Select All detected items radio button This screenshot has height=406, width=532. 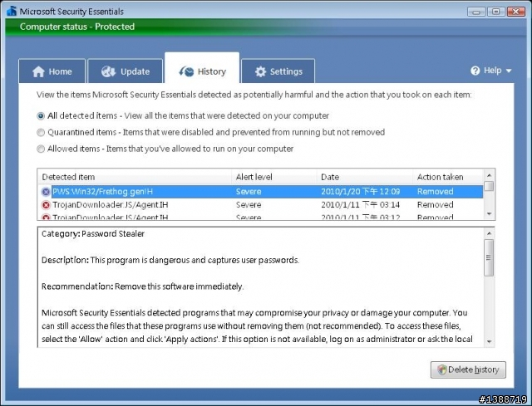click(x=41, y=116)
